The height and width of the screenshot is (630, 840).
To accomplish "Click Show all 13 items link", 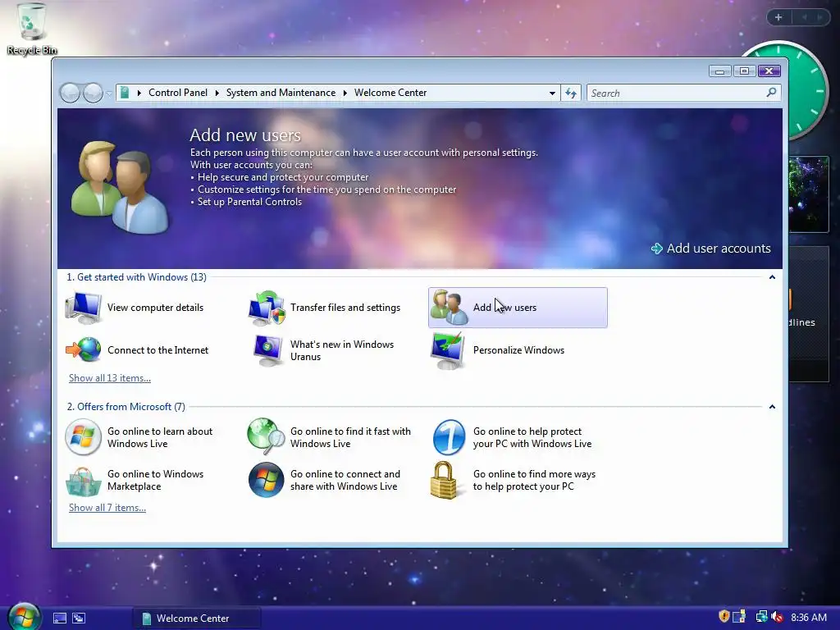I will pos(110,378).
